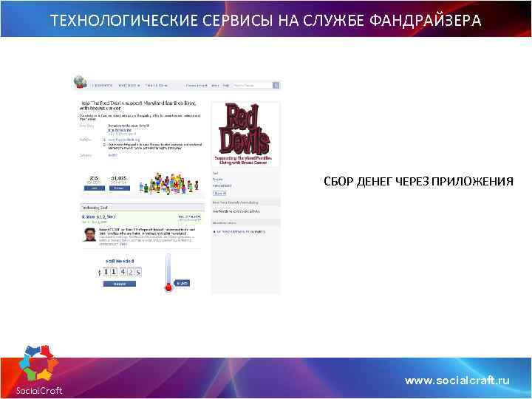Viewport: 532px width, 399px height.
Task: Click the Causes globe logo icon
Action: [x=80, y=82]
